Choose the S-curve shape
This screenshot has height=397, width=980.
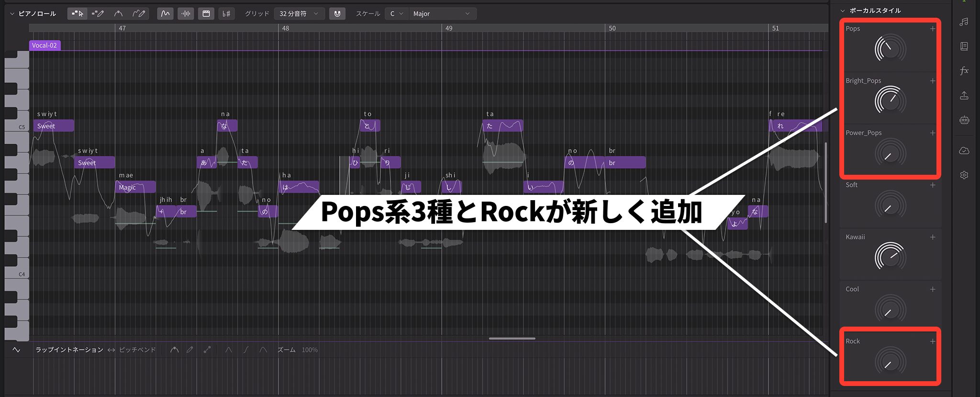246,350
